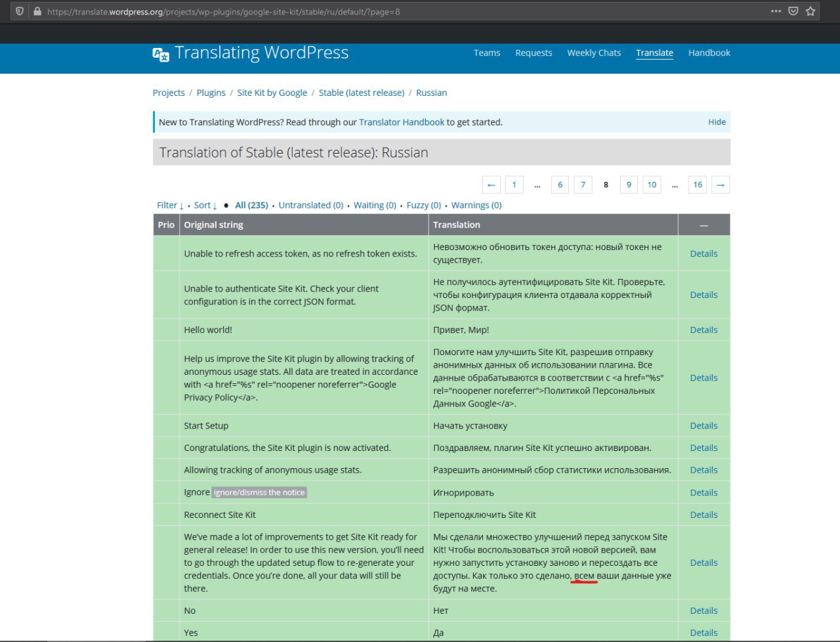Image resolution: width=840 pixels, height=642 pixels.
Task: Go to pagination page 16
Action: point(698,184)
